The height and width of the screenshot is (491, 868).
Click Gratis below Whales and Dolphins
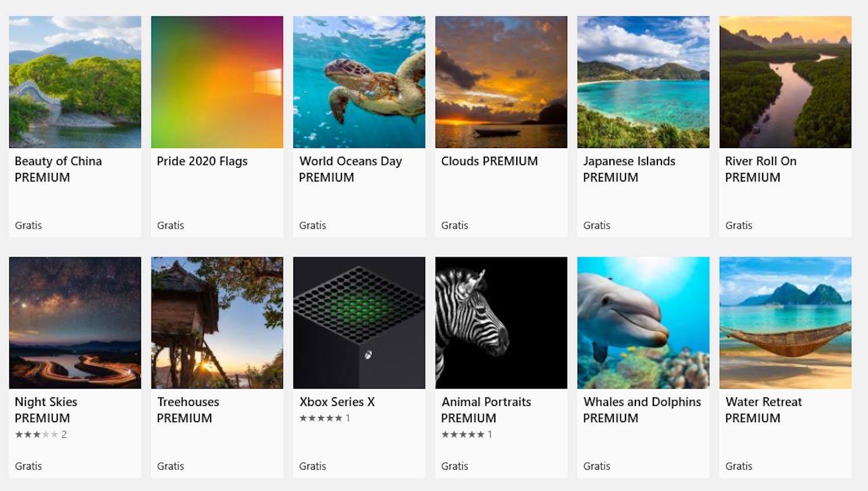596,466
